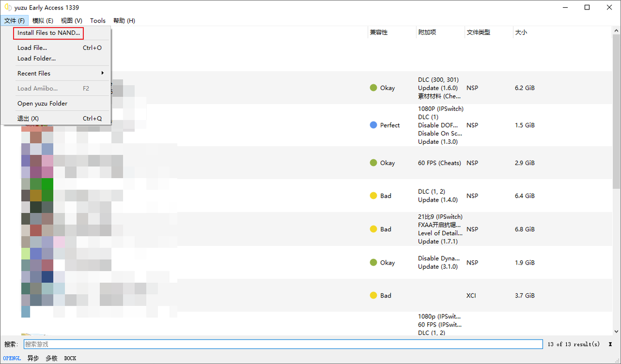Click the '2.9 GiB' size cell

[x=525, y=163]
